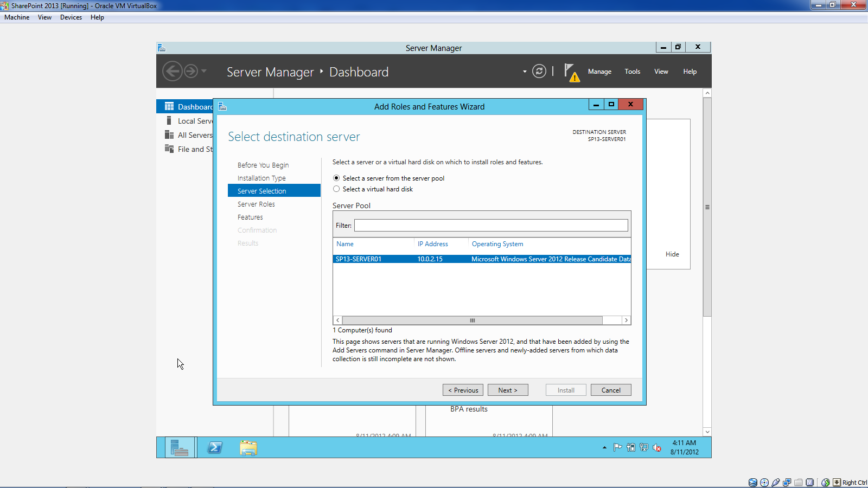Open Server Manager's View menu
This screenshot has width=868, height=488.
(x=661, y=72)
